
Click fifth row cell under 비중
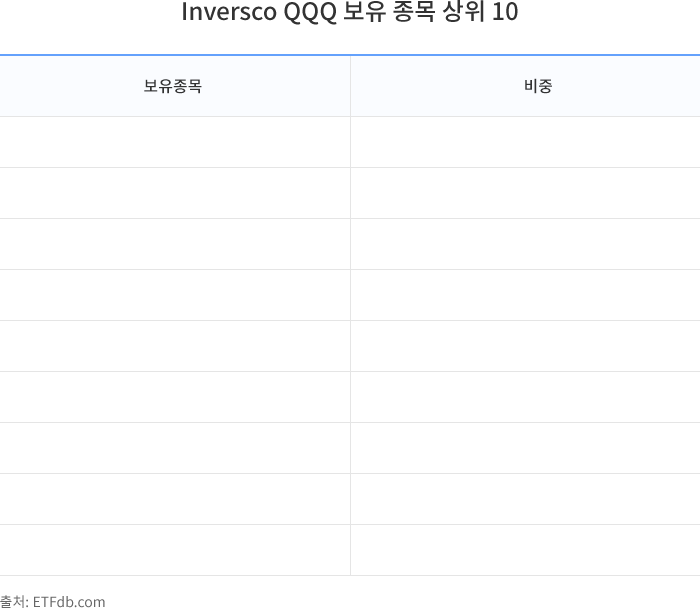coord(525,346)
